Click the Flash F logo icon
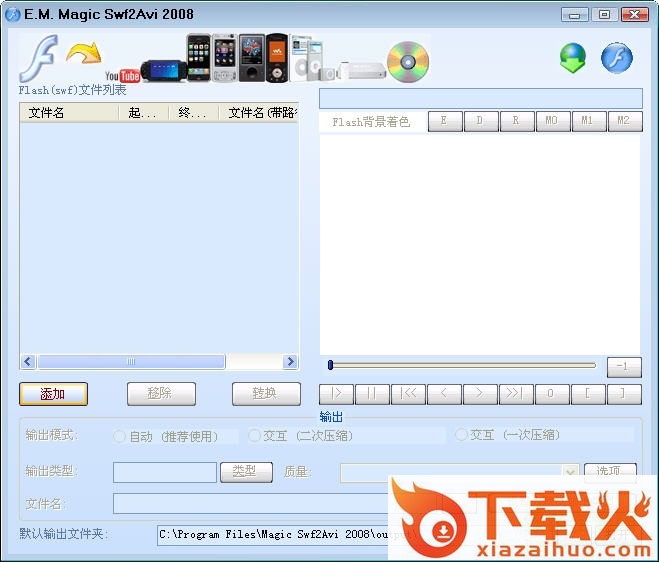Screen dimensions: 659x562 tap(39, 58)
